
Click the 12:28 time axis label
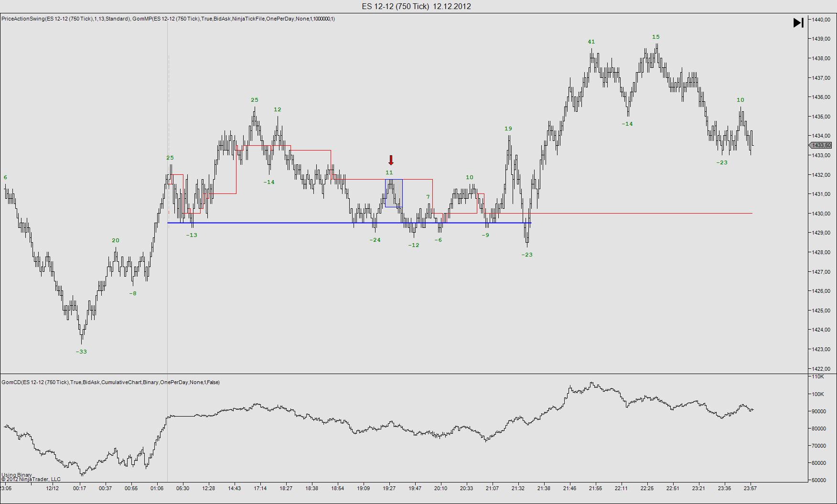[x=208, y=488]
